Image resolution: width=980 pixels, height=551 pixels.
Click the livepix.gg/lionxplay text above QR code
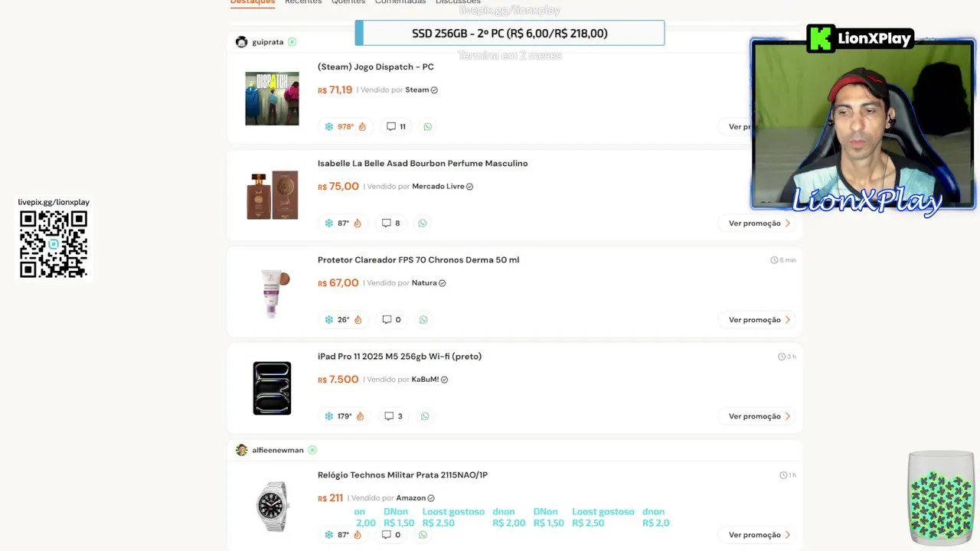[x=54, y=202]
